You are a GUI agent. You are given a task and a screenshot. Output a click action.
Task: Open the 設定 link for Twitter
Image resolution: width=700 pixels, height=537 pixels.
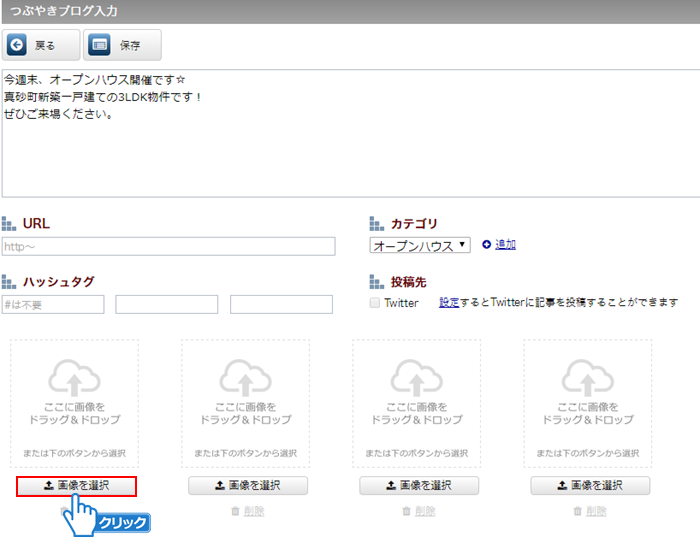point(449,302)
